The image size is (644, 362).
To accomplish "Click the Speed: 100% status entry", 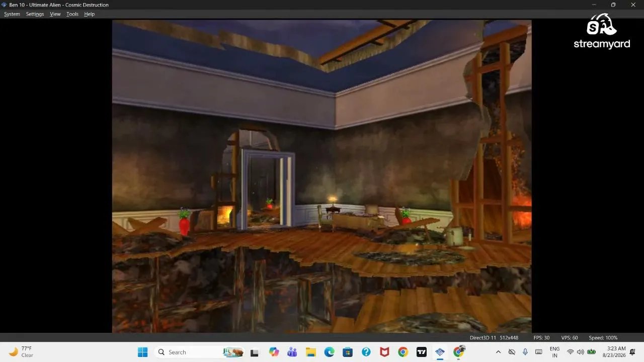I will (x=603, y=338).
